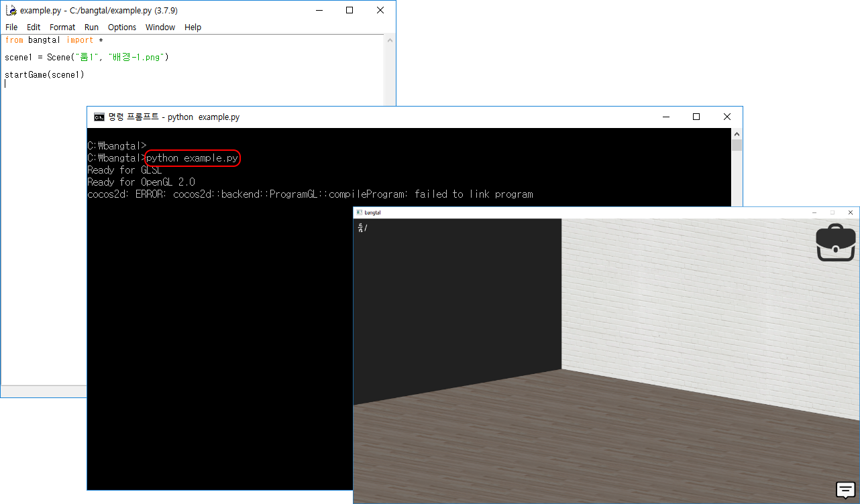This screenshot has width=860, height=504.
Task: Minimize the IDLE editor window
Action: pos(319,10)
